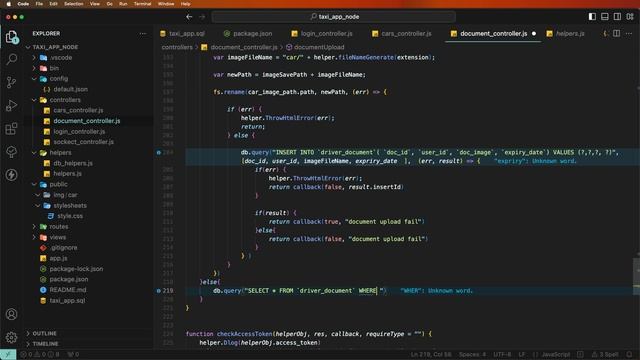The image size is (640, 360).
Task: Open the Search view icon
Action: 11,59
